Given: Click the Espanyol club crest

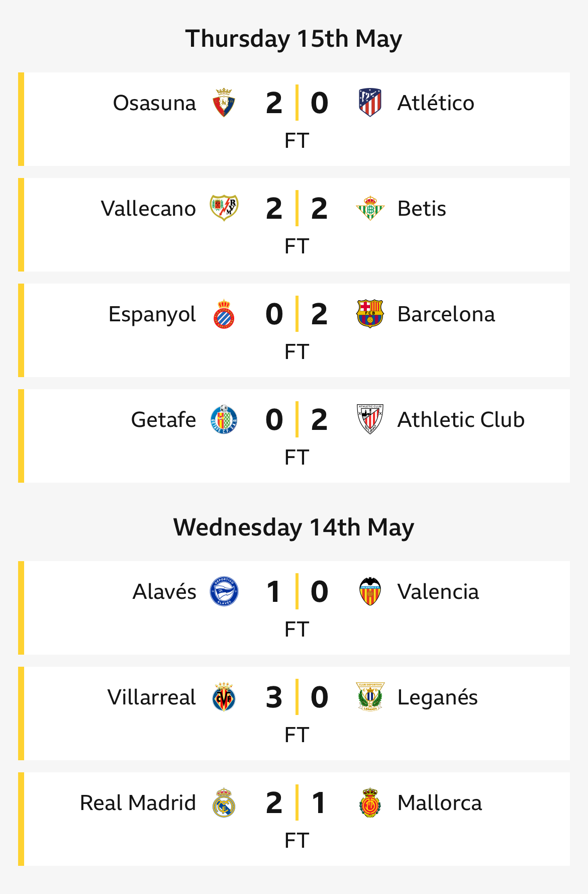Looking at the screenshot, I should point(224,314).
